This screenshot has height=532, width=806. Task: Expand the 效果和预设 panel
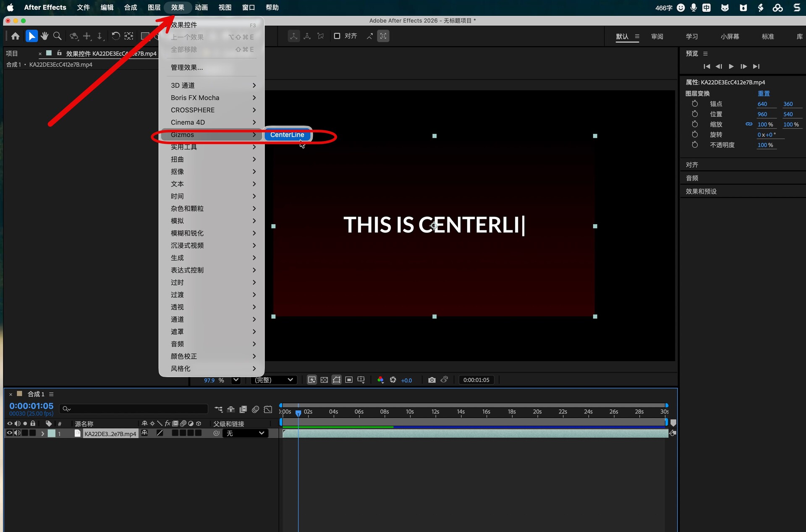701,191
